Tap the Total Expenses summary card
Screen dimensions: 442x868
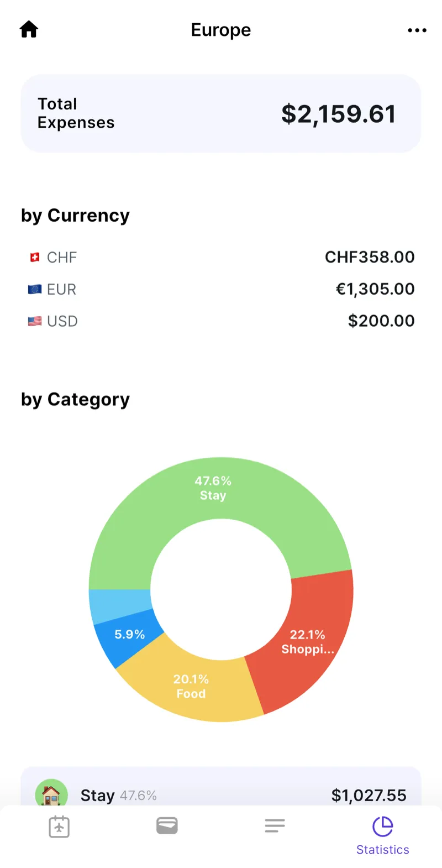(x=221, y=113)
